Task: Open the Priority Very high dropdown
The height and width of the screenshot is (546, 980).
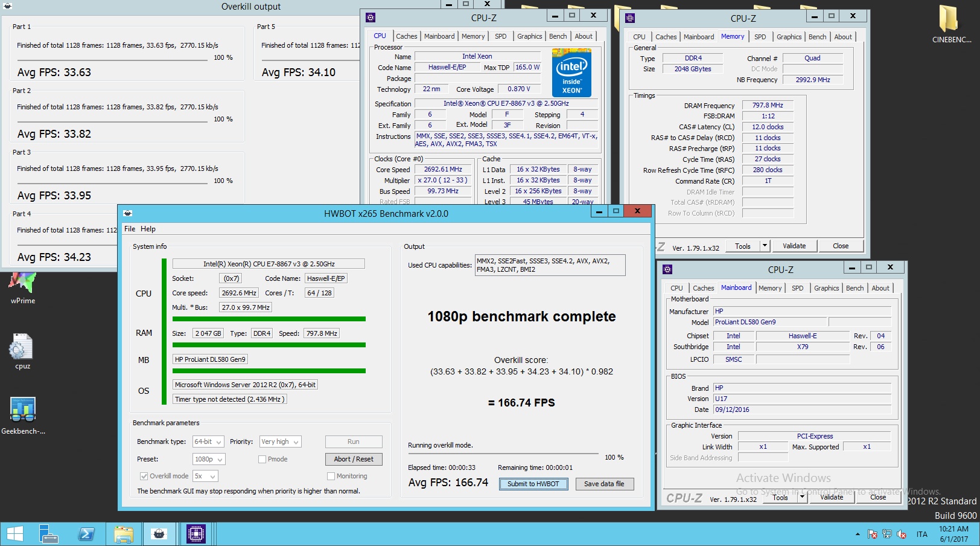Action: click(x=280, y=442)
